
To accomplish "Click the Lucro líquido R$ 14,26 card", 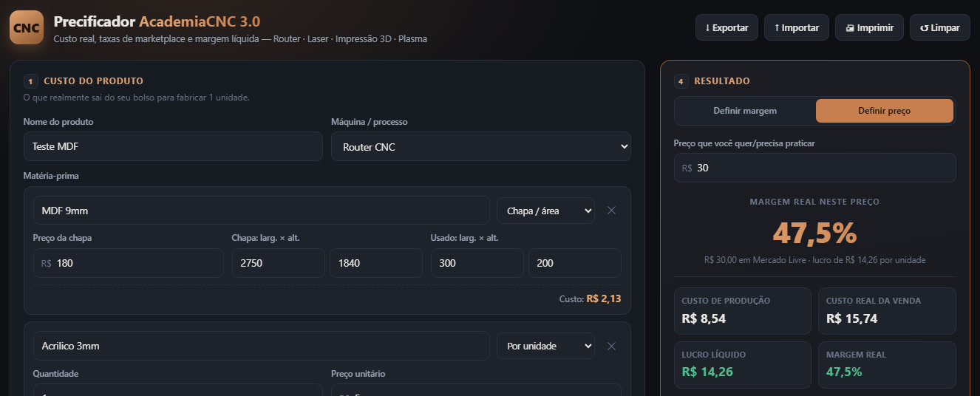I will tap(742, 365).
